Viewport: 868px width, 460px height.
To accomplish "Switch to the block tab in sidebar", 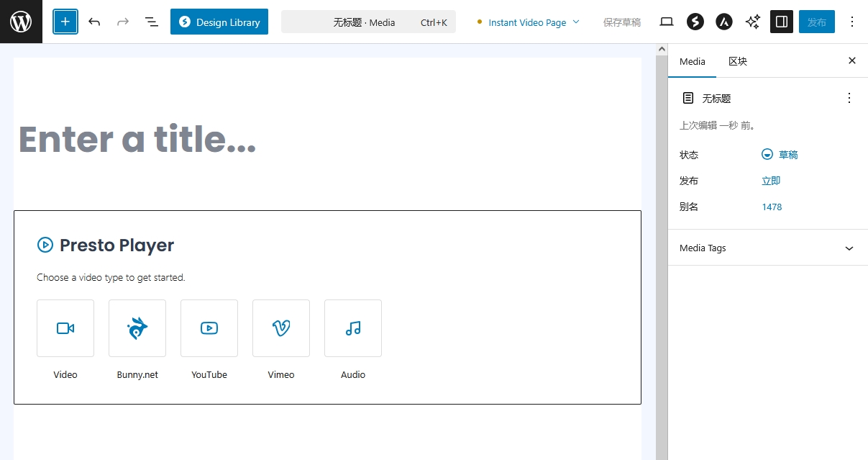I will pos(738,61).
